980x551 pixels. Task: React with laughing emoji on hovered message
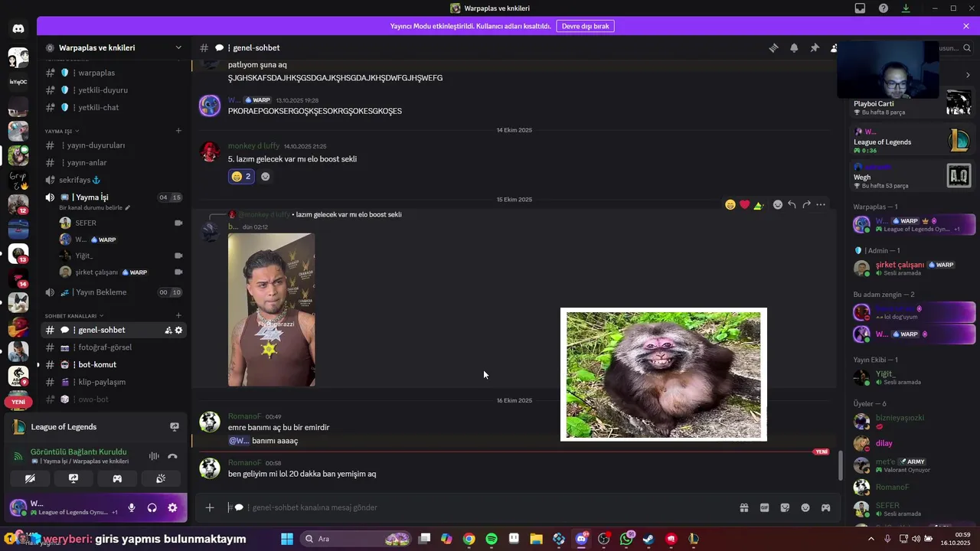(730, 205)
